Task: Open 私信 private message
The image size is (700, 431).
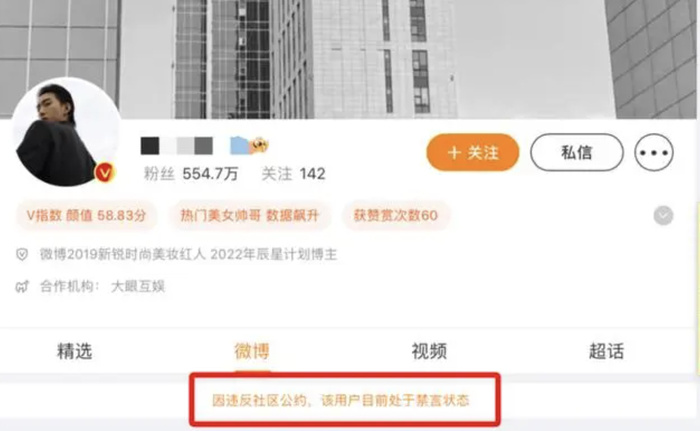Action: 577,152
